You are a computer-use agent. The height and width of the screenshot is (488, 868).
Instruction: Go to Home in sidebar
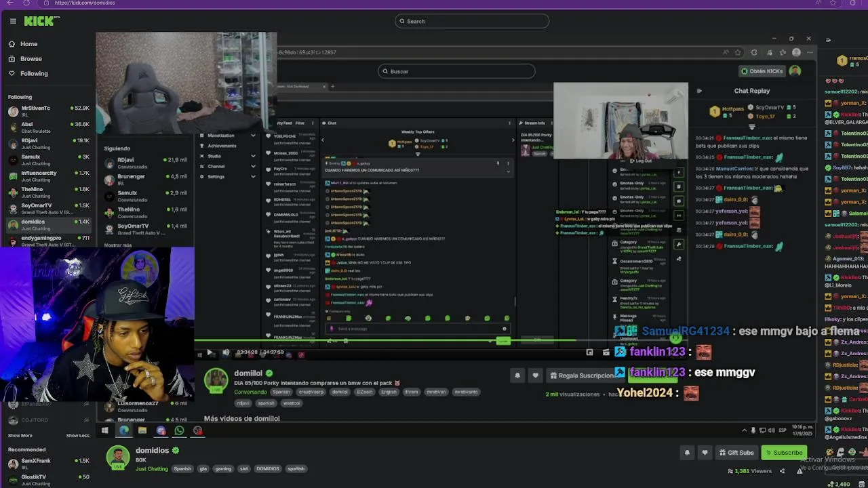23,44
